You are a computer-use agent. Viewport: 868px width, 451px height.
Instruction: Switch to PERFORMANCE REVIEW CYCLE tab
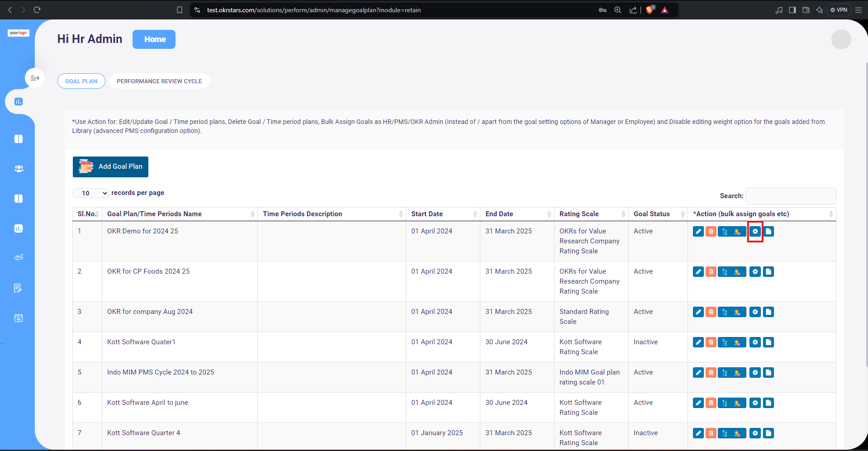point(159,81)
